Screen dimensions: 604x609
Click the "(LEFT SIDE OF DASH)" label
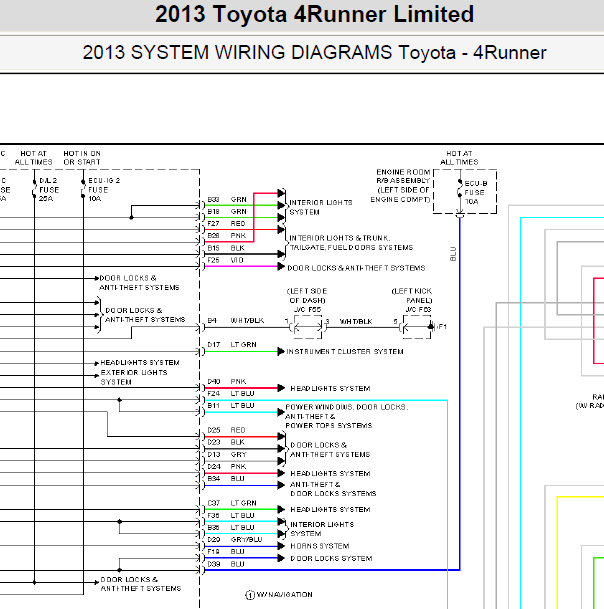tap(307, 296)
